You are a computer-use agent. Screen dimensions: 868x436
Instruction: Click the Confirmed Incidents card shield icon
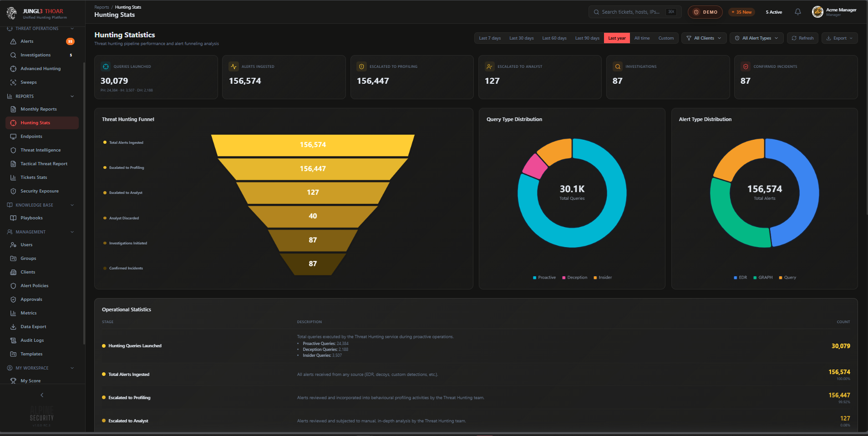(x=746, y=66)
